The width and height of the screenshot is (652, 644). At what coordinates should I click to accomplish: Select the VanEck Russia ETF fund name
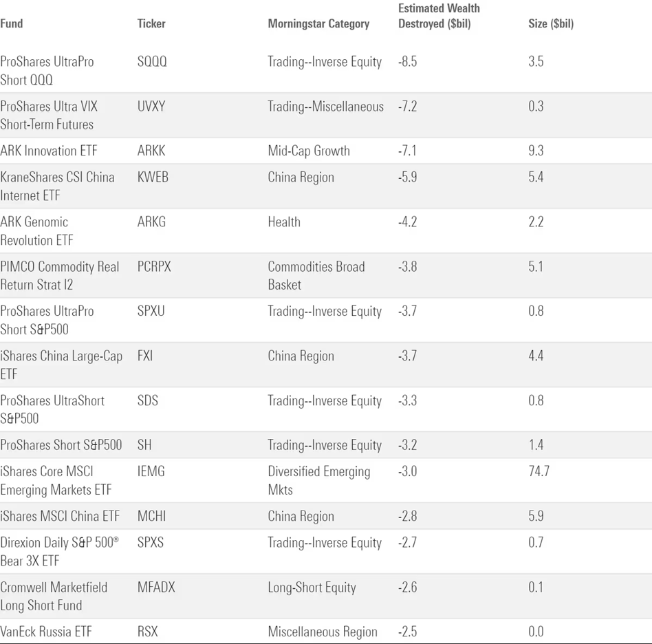pos(45,632)
